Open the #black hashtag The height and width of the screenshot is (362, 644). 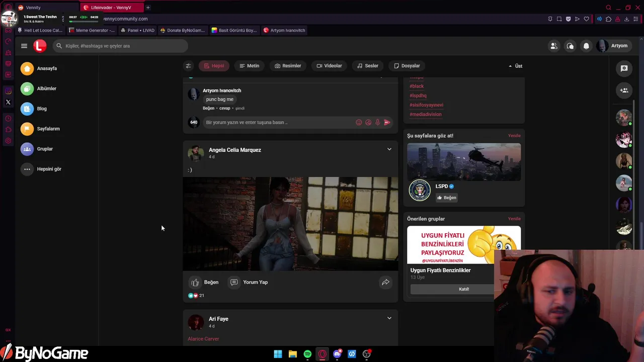(417, 86)
